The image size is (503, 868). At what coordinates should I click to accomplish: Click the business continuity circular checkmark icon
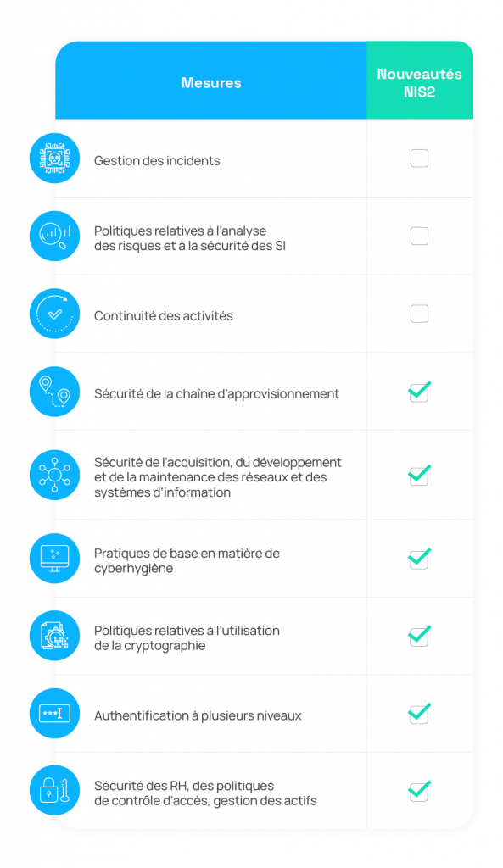[54, 314]
